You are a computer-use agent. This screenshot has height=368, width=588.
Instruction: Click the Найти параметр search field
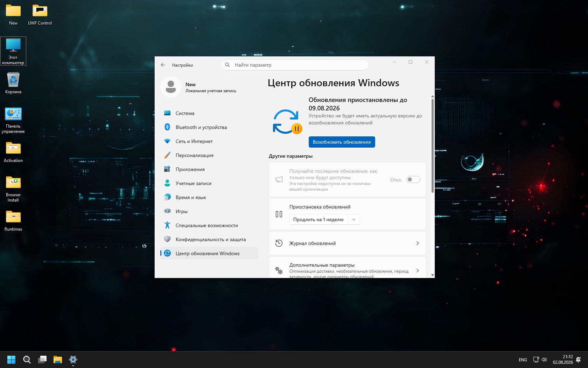point(295,65)
